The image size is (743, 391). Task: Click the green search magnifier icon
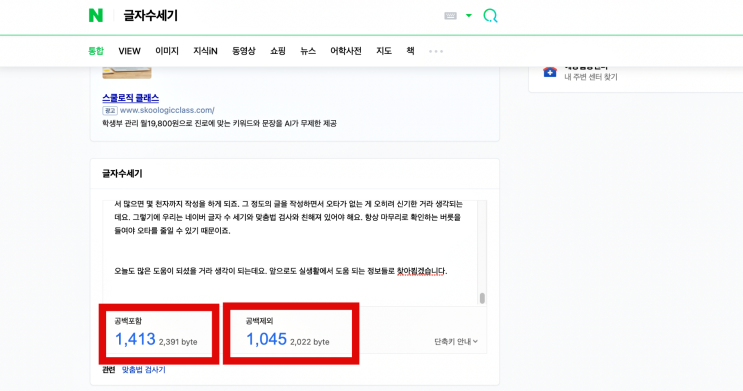[x=490, y=16]
